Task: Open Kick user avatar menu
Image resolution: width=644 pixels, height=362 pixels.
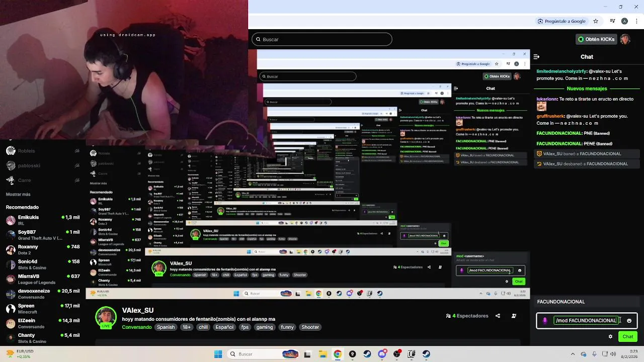Action: pyautogui.click(x=625, y=39)
